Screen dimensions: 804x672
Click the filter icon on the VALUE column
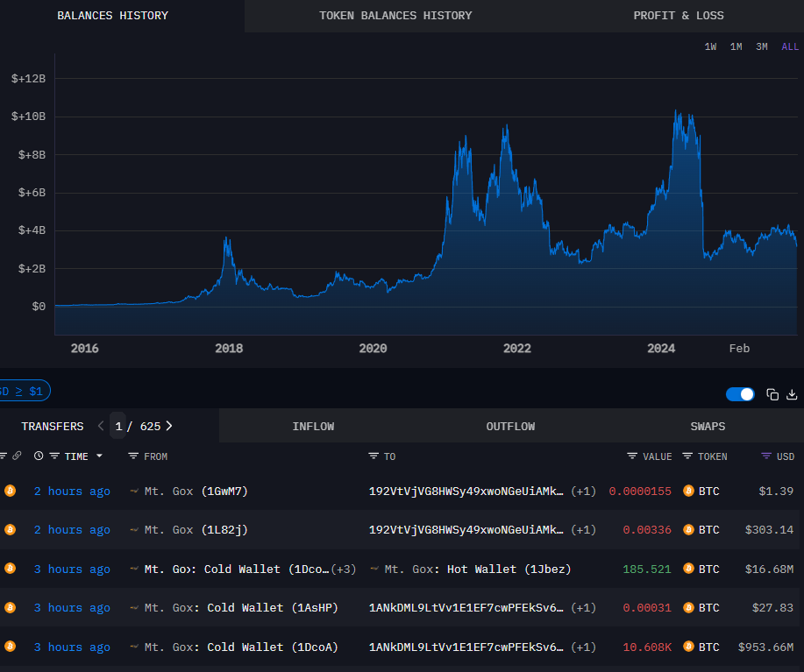633,456
